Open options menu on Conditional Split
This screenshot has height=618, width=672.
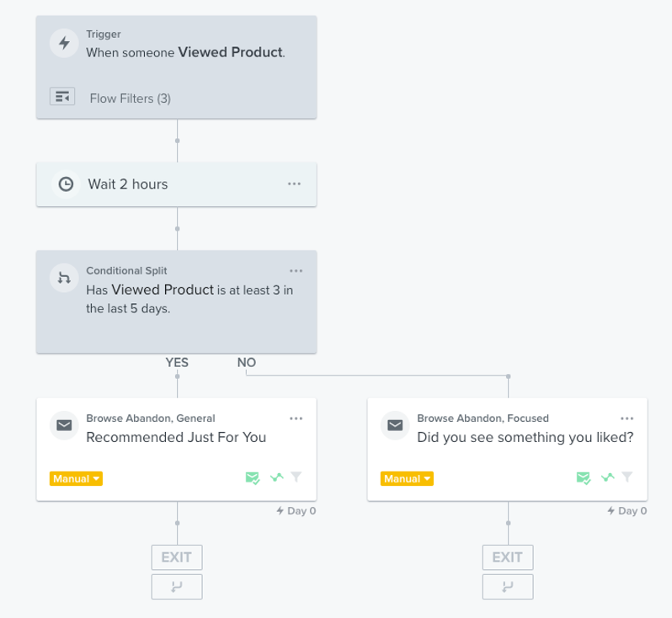(296, 271)
